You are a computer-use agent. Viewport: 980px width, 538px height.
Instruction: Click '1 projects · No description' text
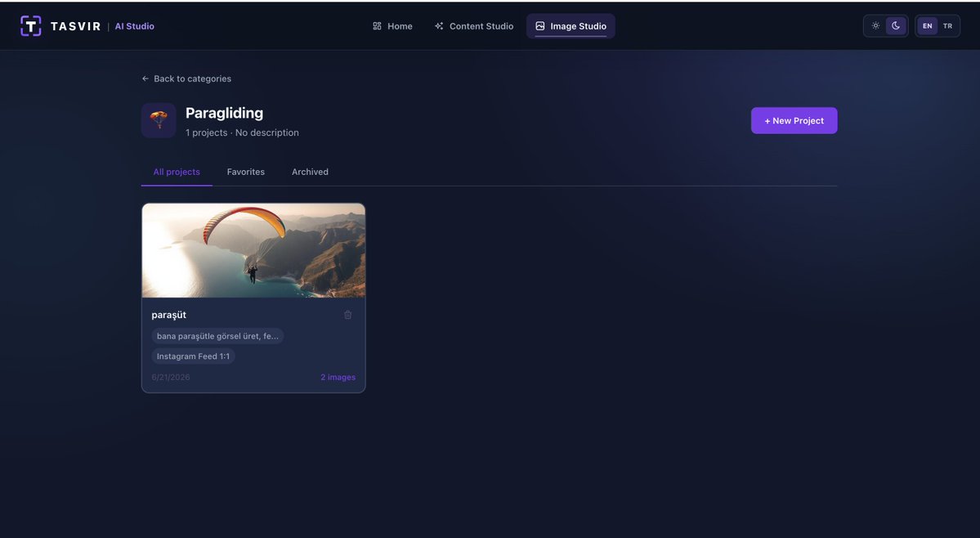242,132
